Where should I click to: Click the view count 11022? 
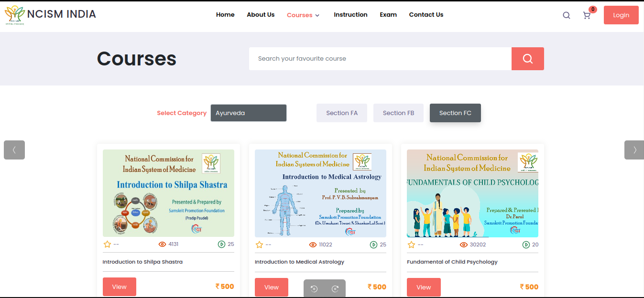(x=326, y=245)
